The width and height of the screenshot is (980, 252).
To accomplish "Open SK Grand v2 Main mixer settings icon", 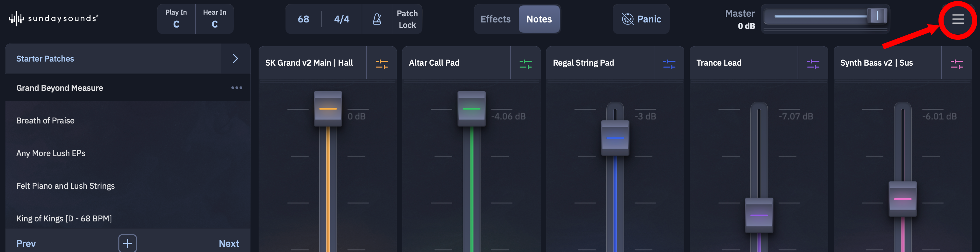I will click(x=381, y=64).
